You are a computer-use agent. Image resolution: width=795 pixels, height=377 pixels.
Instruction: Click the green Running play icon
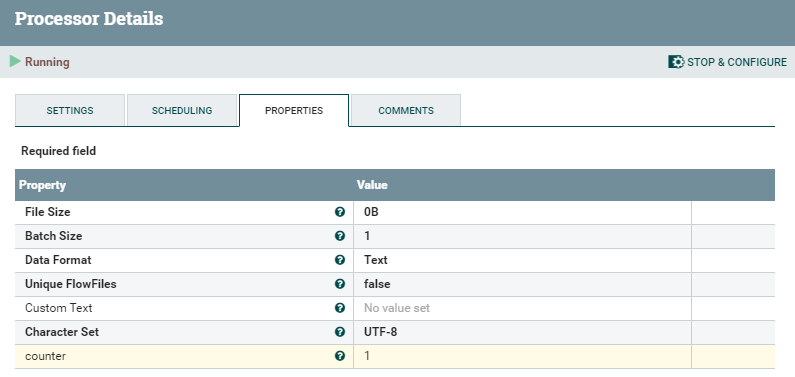15,62
